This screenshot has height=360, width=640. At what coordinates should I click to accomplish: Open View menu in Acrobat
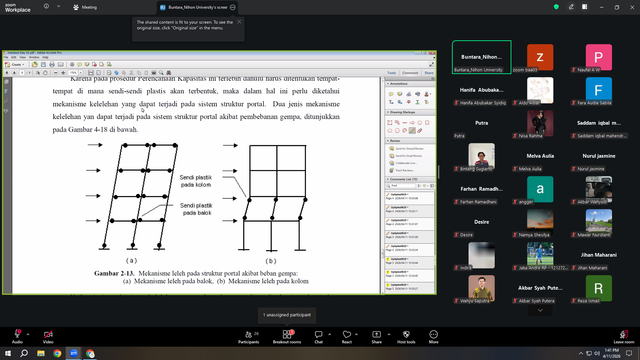(22, 58)
